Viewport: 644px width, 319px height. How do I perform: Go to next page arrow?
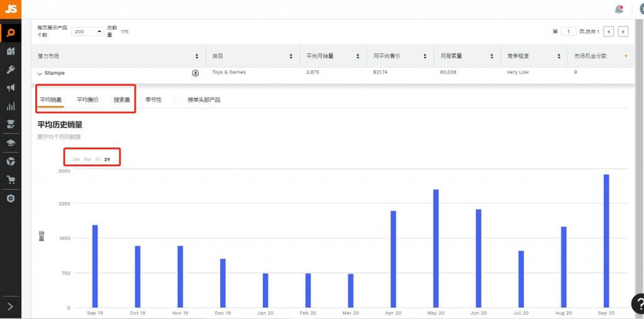[623, 31]
